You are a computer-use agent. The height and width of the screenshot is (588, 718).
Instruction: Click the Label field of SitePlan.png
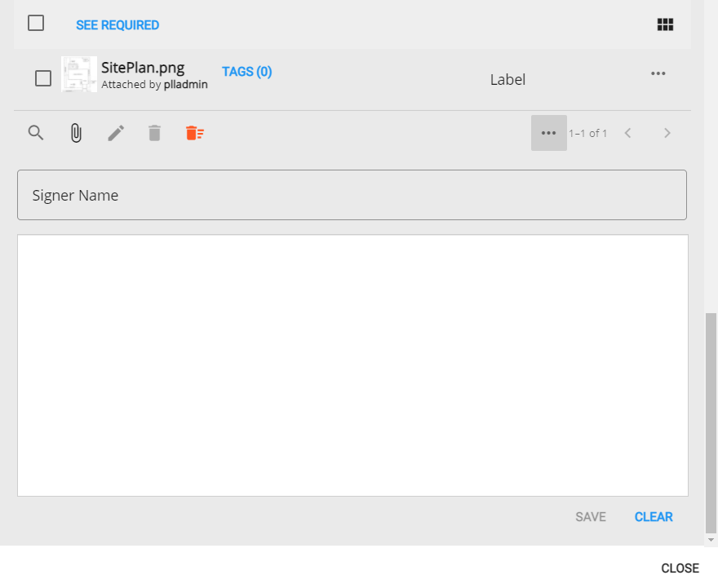click(x=507, y=80)
